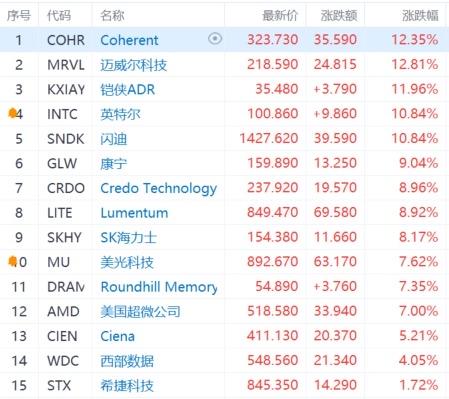Open the 迈威尔科技 stock link
The width and height of the screenshot is (449, 399).
coord(134,65)
